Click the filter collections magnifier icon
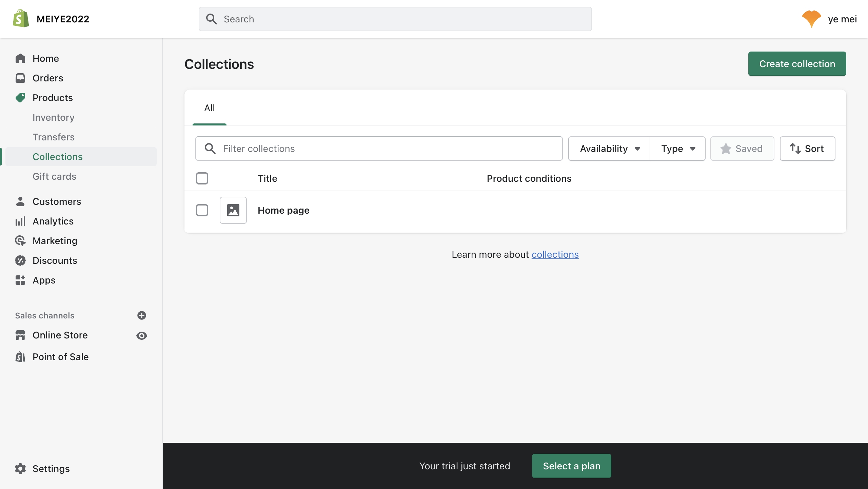The width and height of the screenshot is (868, 489). click(210, 149)
